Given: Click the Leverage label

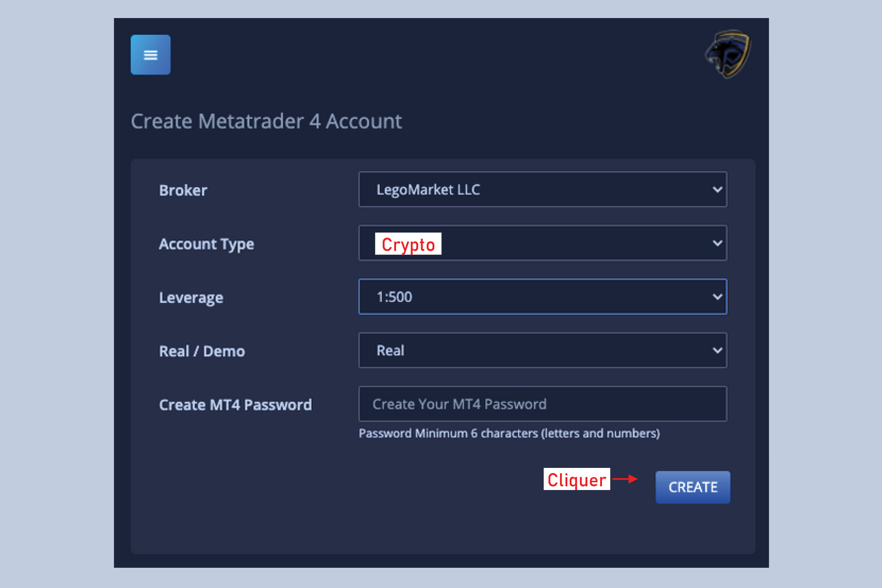Looking at the screenshot, I should [191, 298].
